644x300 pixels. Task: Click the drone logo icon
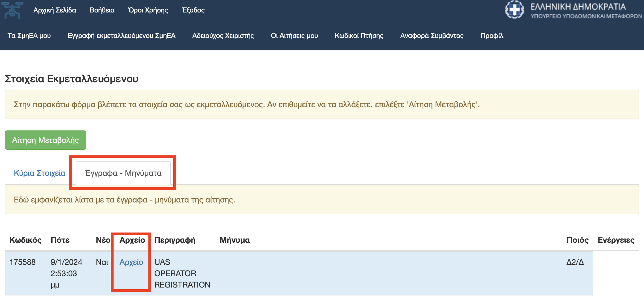[x=12, y=10]
